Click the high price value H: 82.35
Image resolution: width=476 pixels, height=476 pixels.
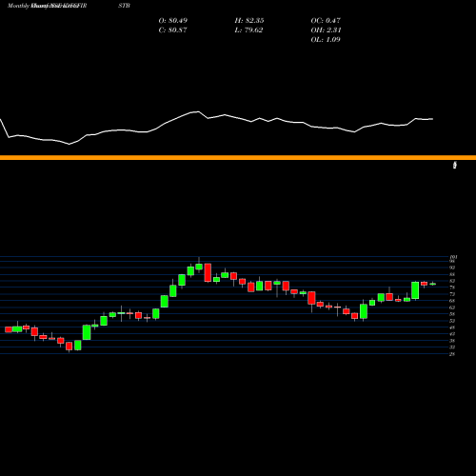[249, 21]
